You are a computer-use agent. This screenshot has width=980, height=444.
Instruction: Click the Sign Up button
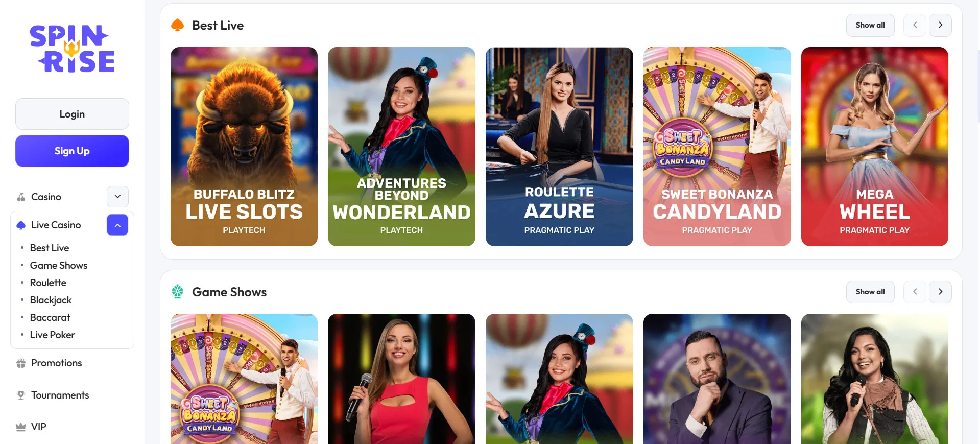(x=72, y=151)
